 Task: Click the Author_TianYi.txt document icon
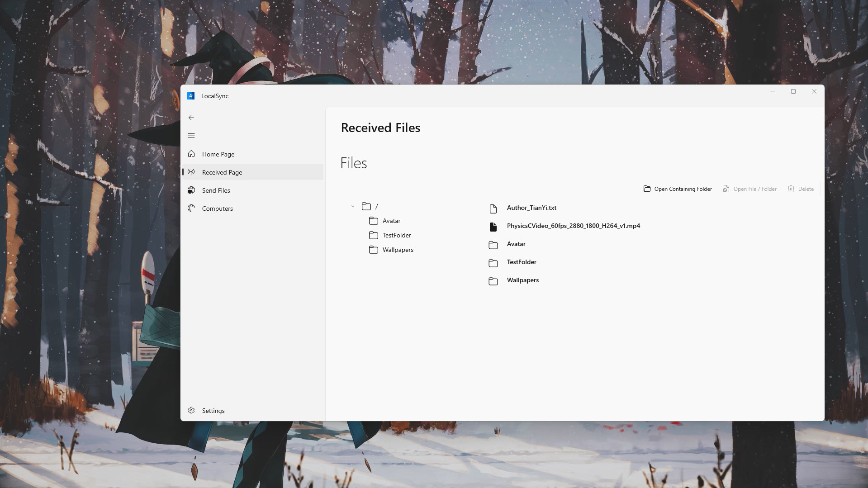pos(493,208)
